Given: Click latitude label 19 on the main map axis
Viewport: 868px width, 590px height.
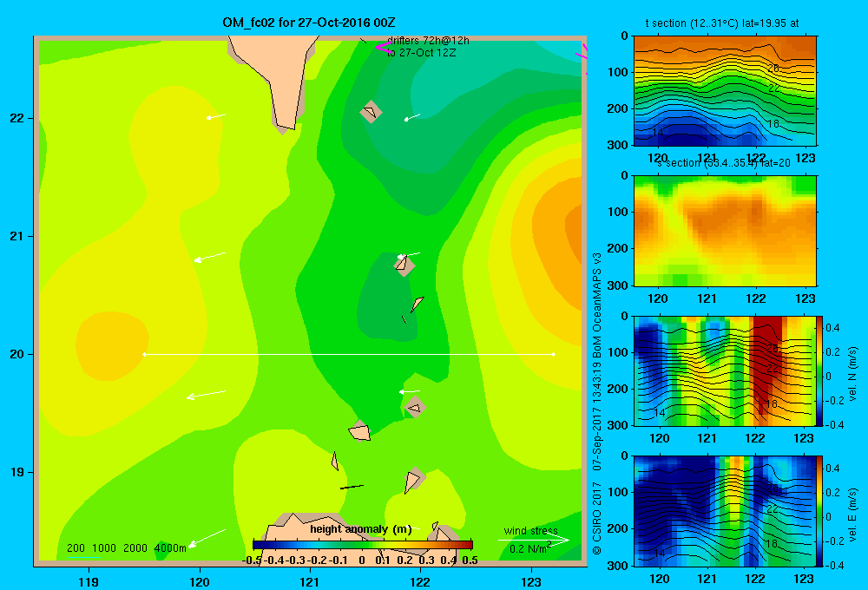Looking at the screenshot, I should [17, 472].
